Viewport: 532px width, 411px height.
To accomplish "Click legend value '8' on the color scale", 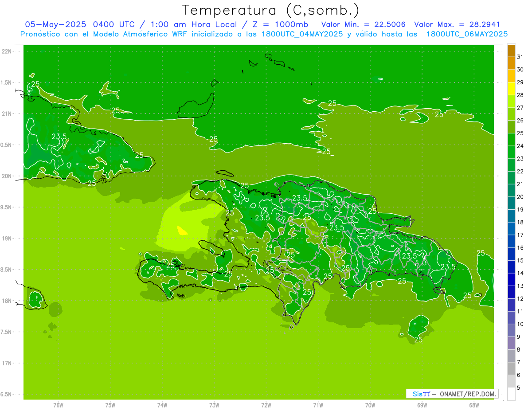I will coord(519,350).
